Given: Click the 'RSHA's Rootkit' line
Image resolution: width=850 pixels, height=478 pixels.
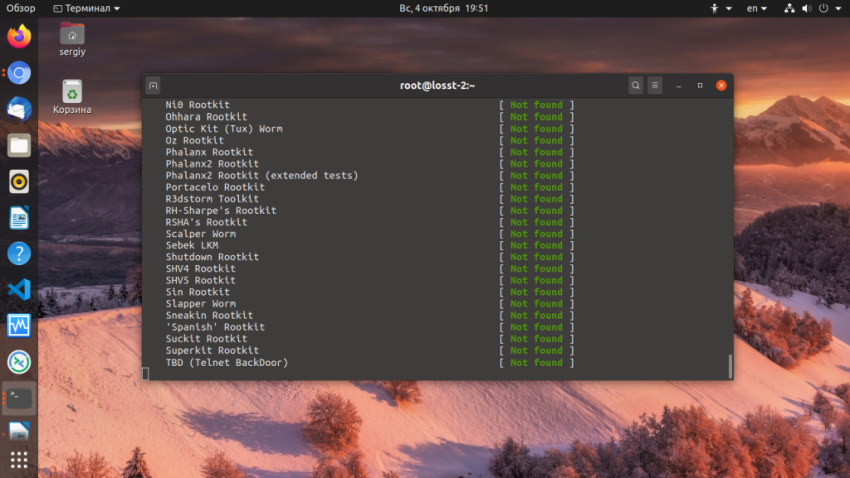Looking at the screenshot, I should (x=206, y=222).
